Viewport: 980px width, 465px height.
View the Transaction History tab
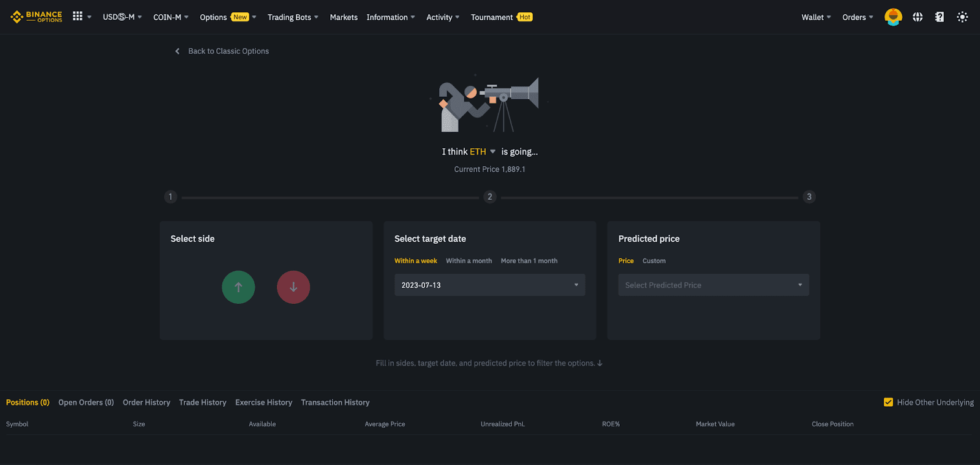pyautogui.click(x=335, y=403)
